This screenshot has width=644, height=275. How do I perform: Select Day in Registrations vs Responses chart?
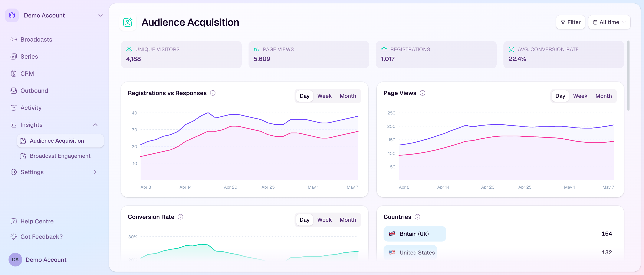[x=305, y=96]
